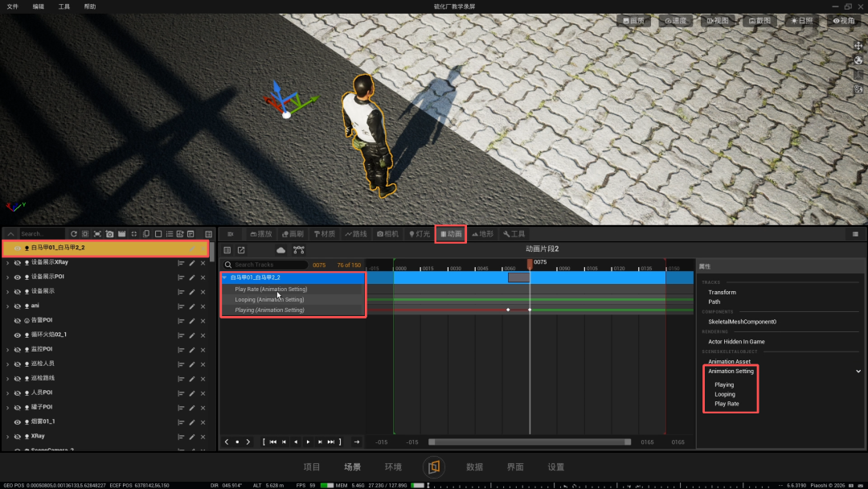Open the 工具 menu in the menu bar

coord(64,6)
